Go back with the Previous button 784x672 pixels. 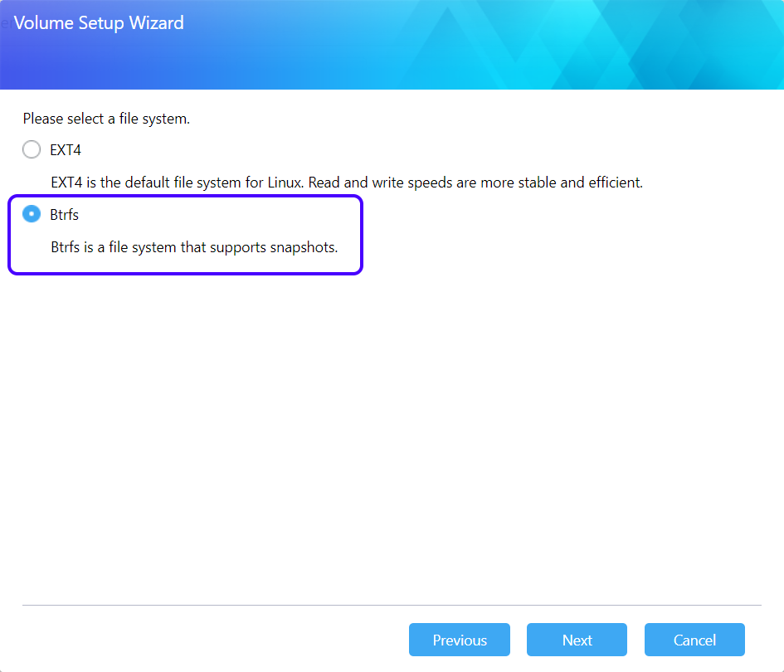click(x=460, y=640)
